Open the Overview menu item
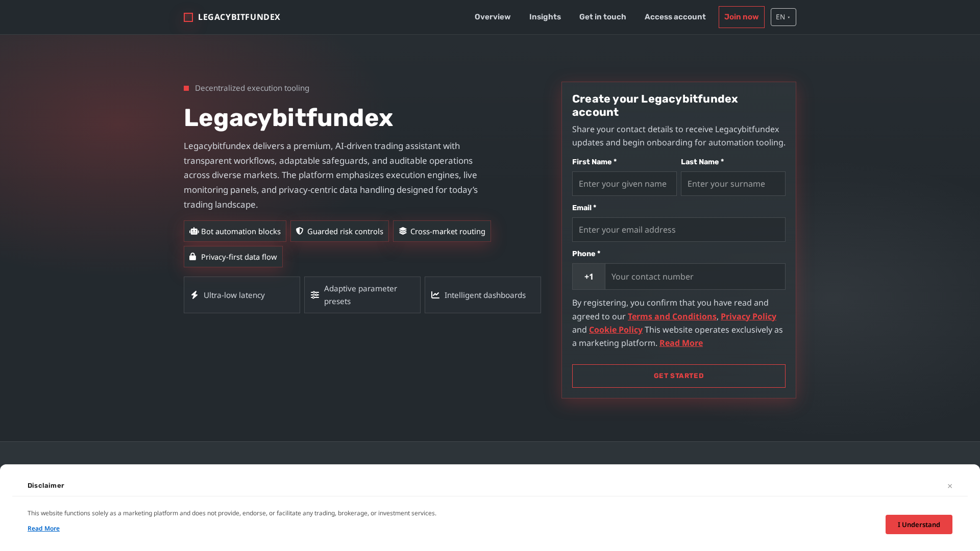Screen dimensions: 980x551 coord(492,17)
